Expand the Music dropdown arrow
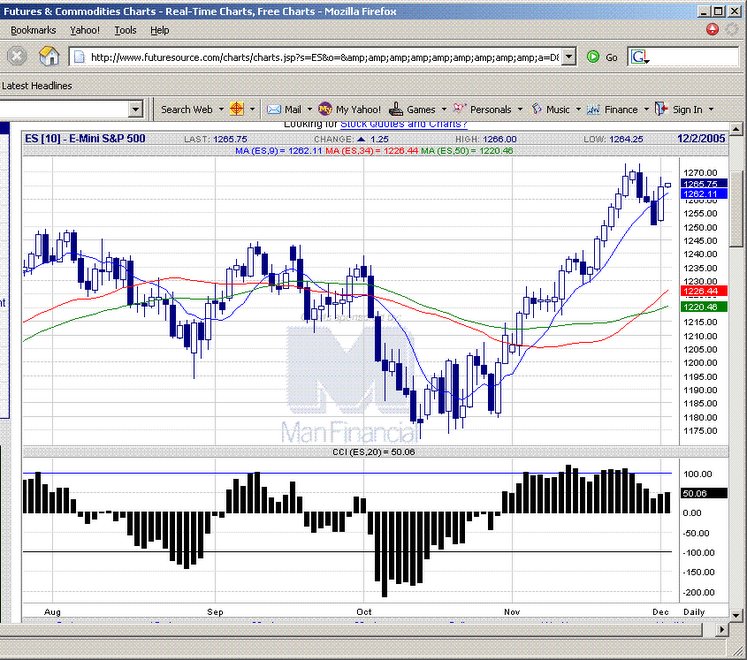This screenshot has width=747, height=660. click(x=578, y=110)
